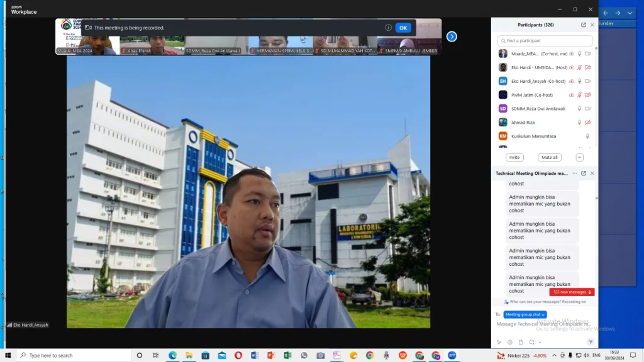Screen dimensions: 644x362
Task: Show next video thumbnails with right arrow
Action: pos(452,36)
